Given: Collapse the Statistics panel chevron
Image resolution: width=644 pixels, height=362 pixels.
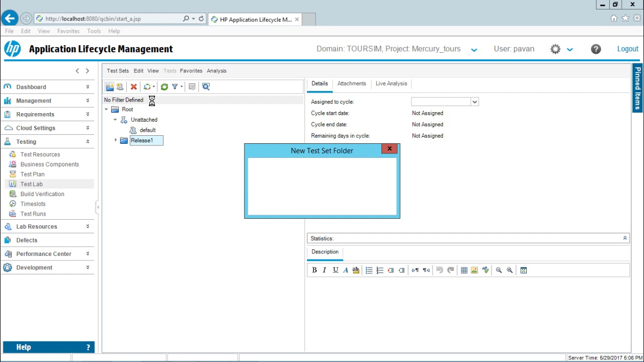Looking at the screenshot, I should (625, 238).
